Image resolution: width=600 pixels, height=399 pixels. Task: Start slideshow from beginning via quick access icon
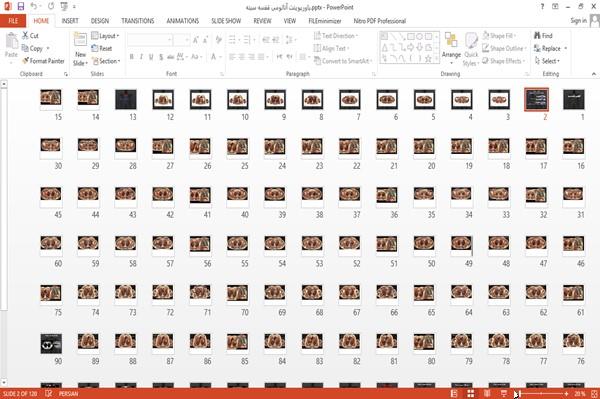[64, 7]
